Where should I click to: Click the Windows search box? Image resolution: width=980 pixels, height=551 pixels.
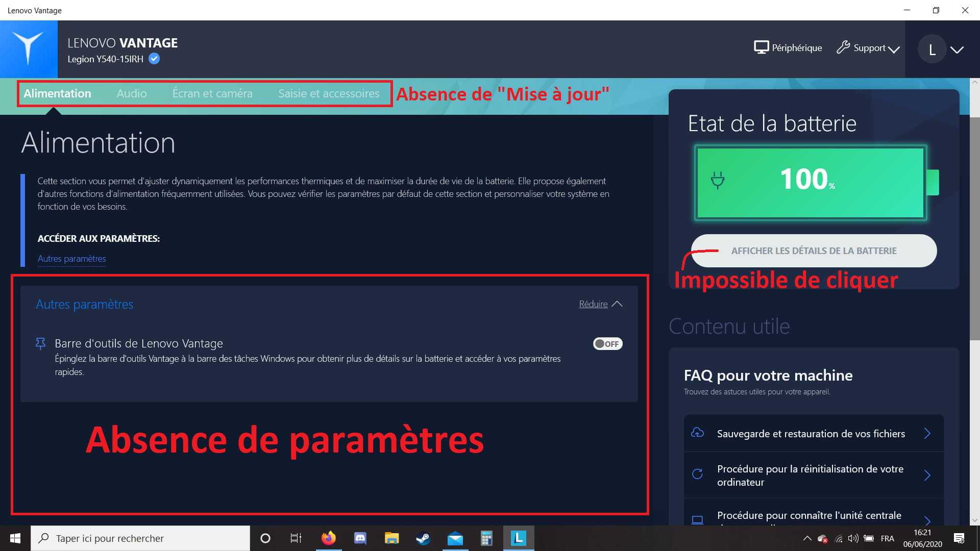pyautogui.click(x=140, y=538)
